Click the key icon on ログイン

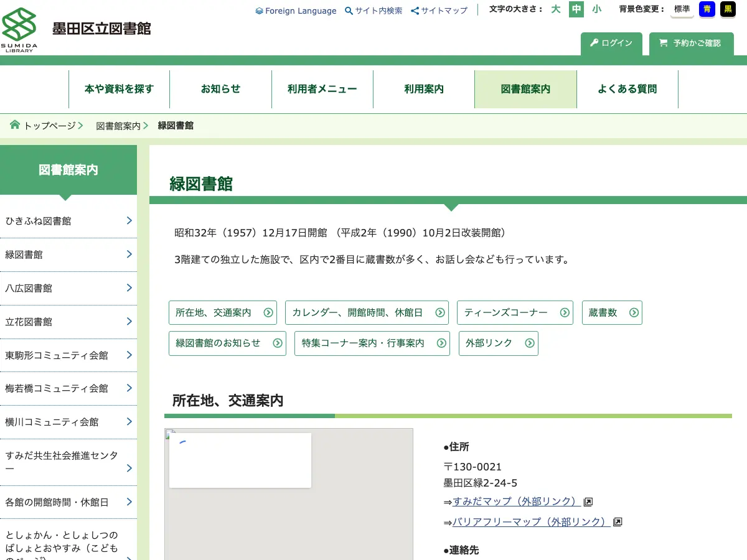[x=594, y=43]
